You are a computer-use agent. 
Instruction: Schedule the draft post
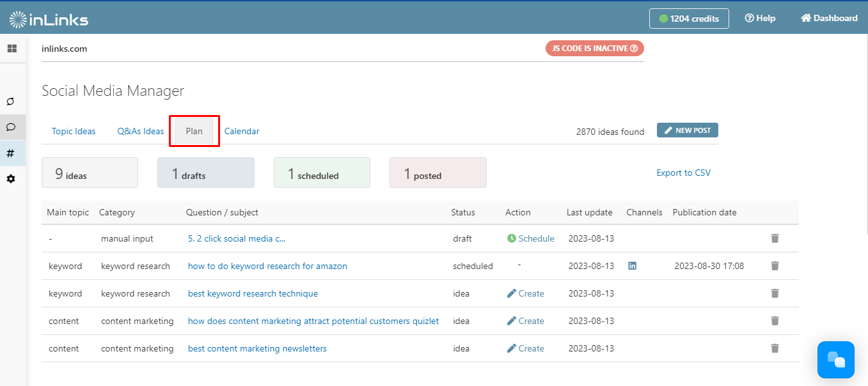[531, 238]
